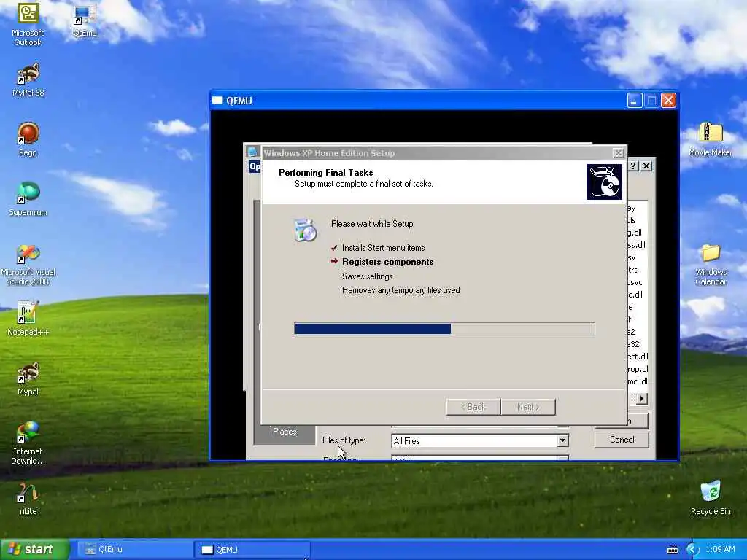Click the 'Files of type:' label

click(x=344, y=440)
